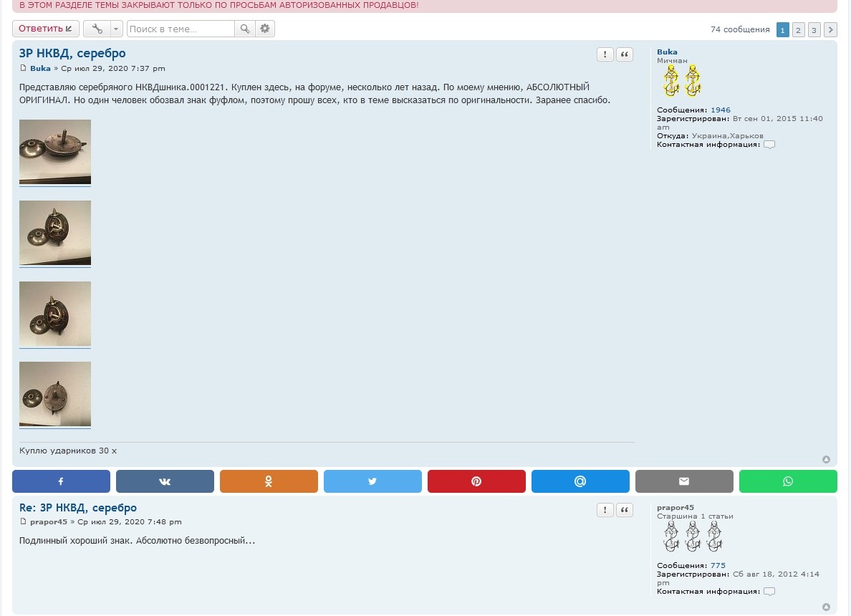Go to page 3 of the topic
Viewport: 851px width, 616px height.
814,29
